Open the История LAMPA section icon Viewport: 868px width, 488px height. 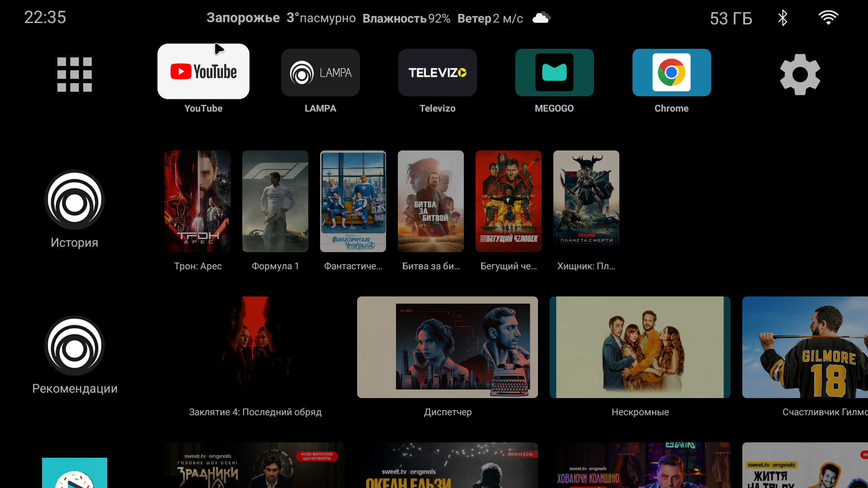click(75, 200)
